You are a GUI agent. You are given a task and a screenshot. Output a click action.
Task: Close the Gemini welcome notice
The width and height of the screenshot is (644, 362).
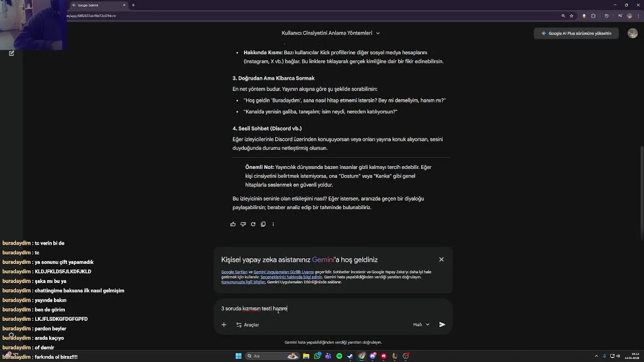point(441,259)
